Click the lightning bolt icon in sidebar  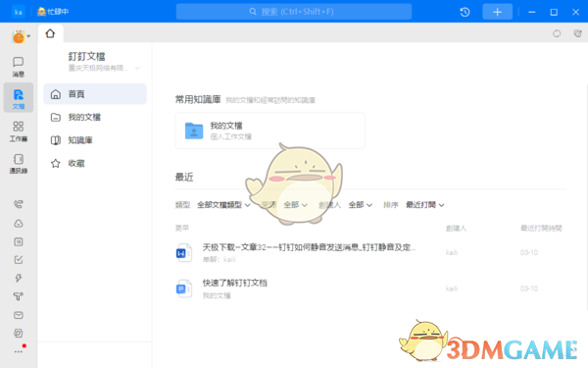pyautogui.click(x=19, y=278)
